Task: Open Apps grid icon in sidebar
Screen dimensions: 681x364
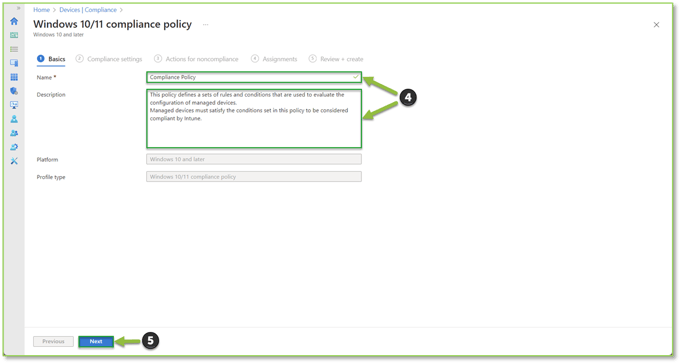Action: pos(14,77)
